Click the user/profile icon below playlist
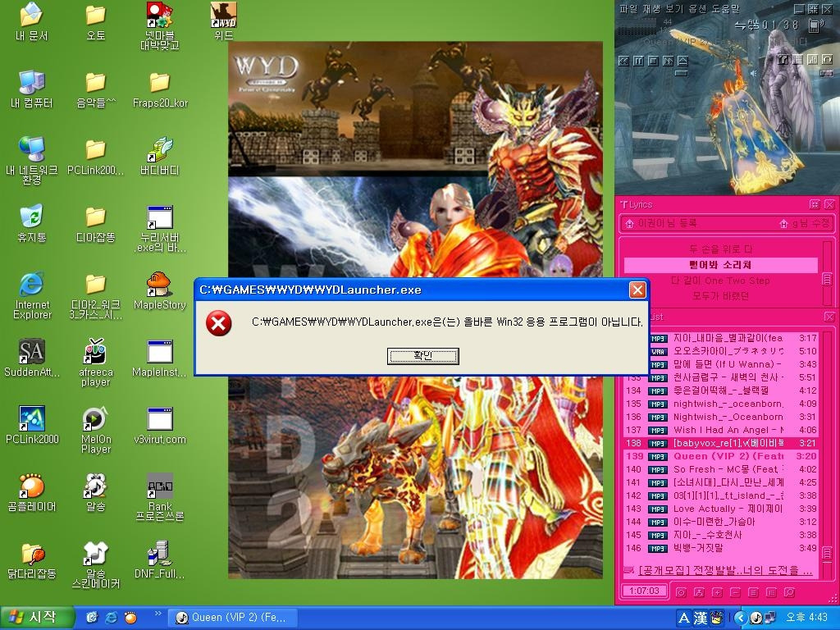 [x=699, y=592]
